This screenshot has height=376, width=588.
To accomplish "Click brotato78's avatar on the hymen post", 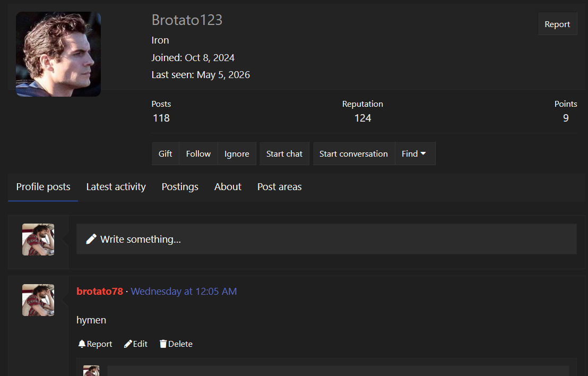I will coord(38,300).
